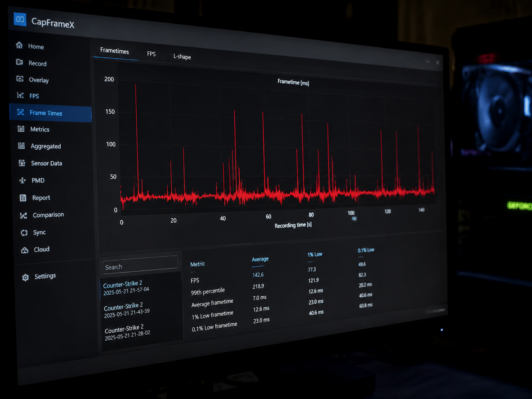The width and height of the screenshot is (532, 399).
Task: Switch to the FPS chart tab
Action: point(151,54)
